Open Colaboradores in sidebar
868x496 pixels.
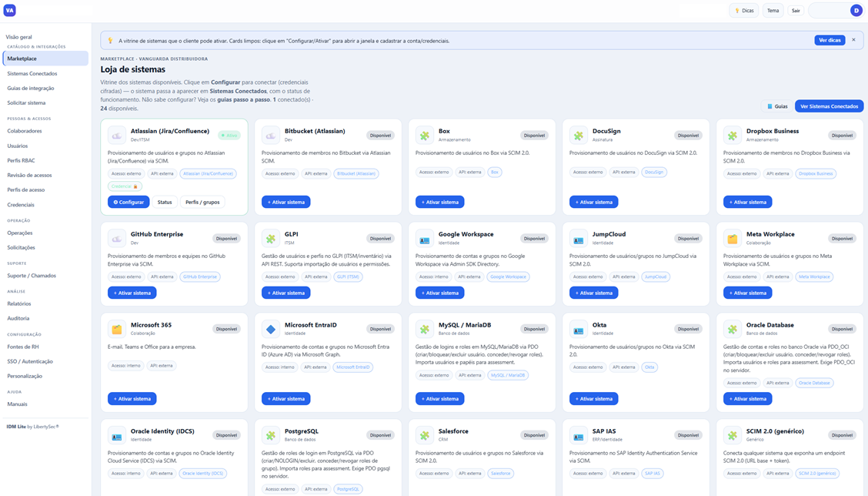45,131
